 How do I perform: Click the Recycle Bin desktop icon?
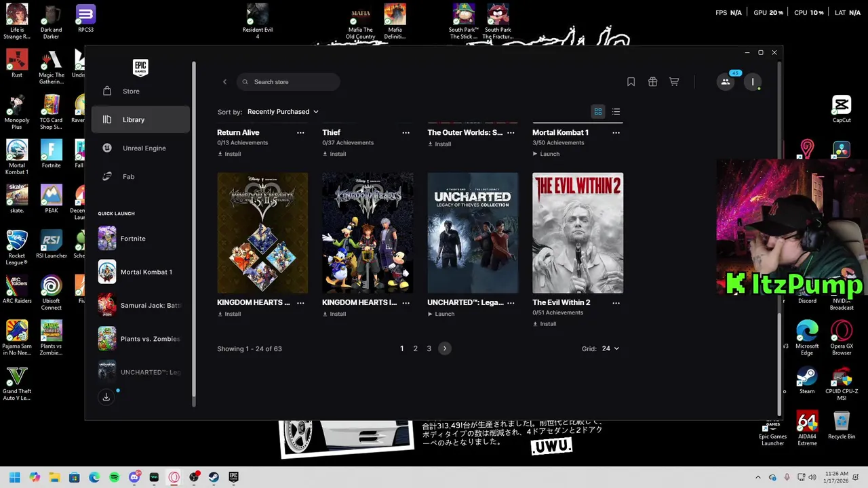coord(842,425)
